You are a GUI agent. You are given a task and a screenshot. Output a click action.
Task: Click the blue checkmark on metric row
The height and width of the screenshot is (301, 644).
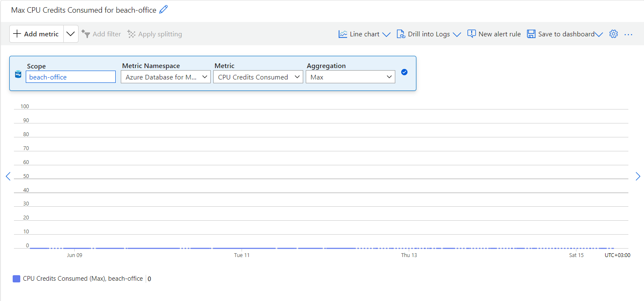(x=404, y=72)
